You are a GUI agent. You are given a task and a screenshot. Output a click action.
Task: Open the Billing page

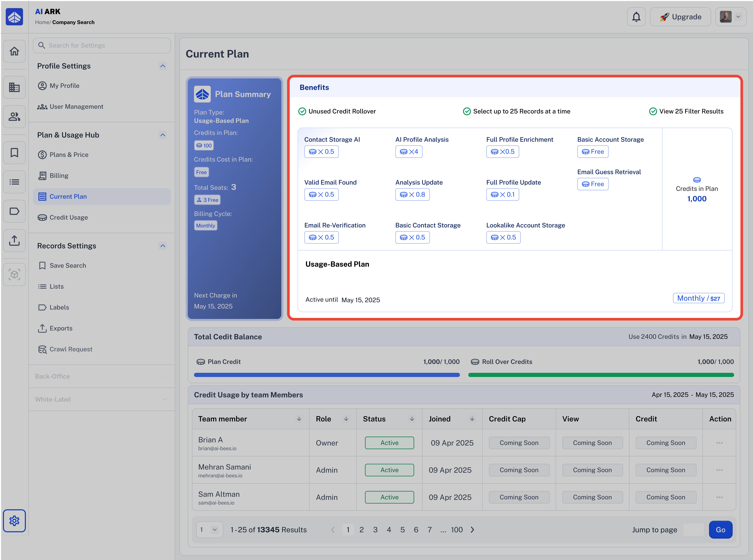[102, 176]
